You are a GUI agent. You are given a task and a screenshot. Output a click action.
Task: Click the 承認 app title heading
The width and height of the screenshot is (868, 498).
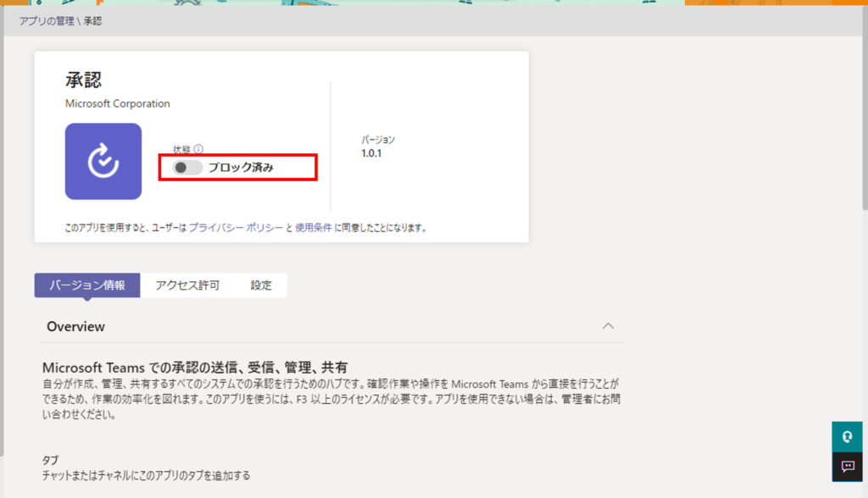click(x=83, y=80)
